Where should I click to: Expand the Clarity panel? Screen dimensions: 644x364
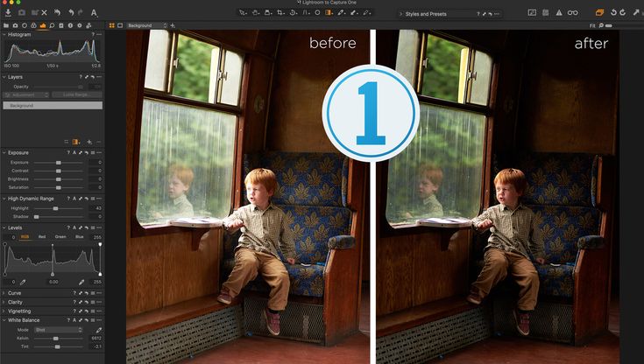4,302
